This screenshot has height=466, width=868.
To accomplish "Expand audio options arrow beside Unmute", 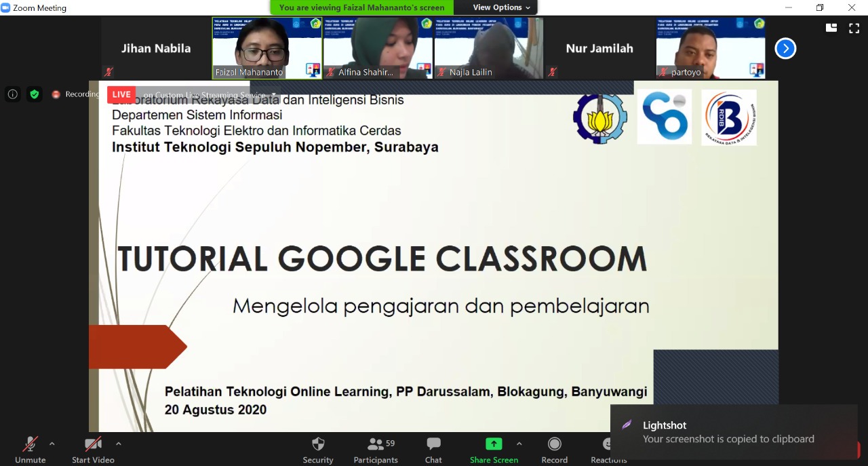I will click(x=52, y=444).
